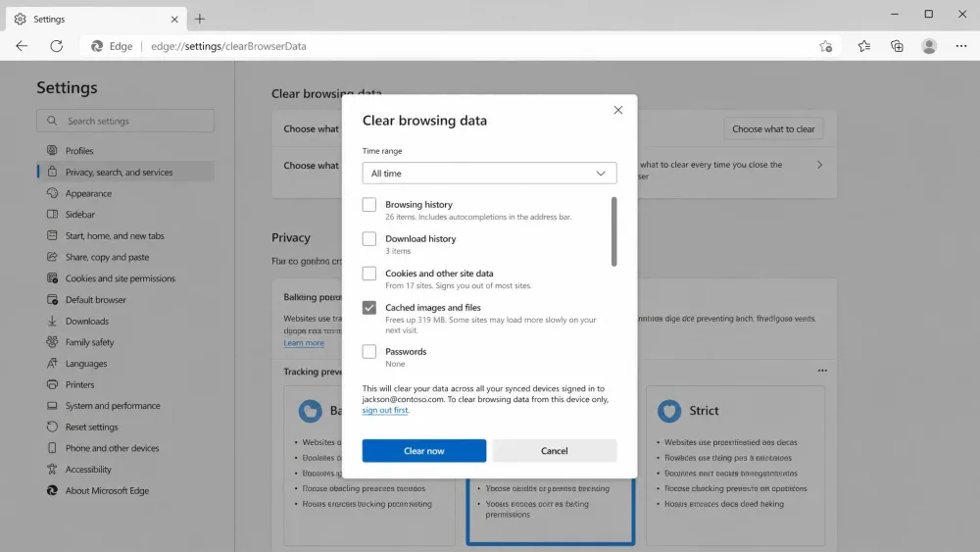Click the Start, home, and new tabs icon
The height and width of the screenshot is (552, 980).
pos(52,235)
